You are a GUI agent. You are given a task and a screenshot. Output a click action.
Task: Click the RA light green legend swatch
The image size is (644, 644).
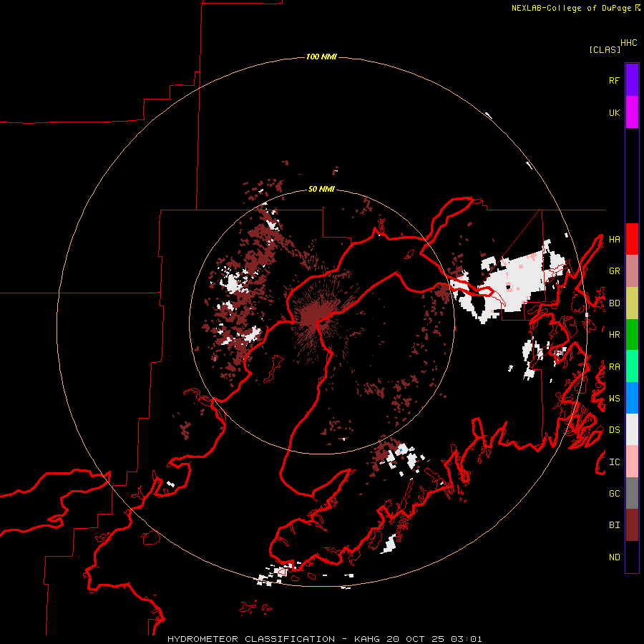click(632, 366)
